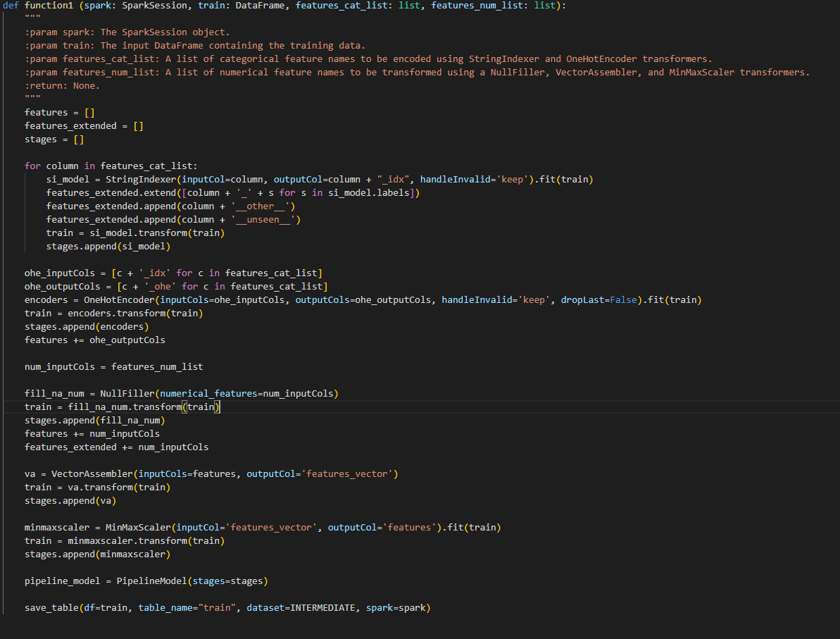Select the '__other__' string literal

coord(261,206)
